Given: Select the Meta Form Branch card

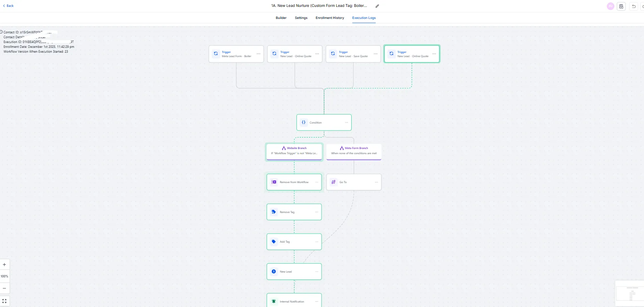Looking at the screenshot, I should coord(354,151).
